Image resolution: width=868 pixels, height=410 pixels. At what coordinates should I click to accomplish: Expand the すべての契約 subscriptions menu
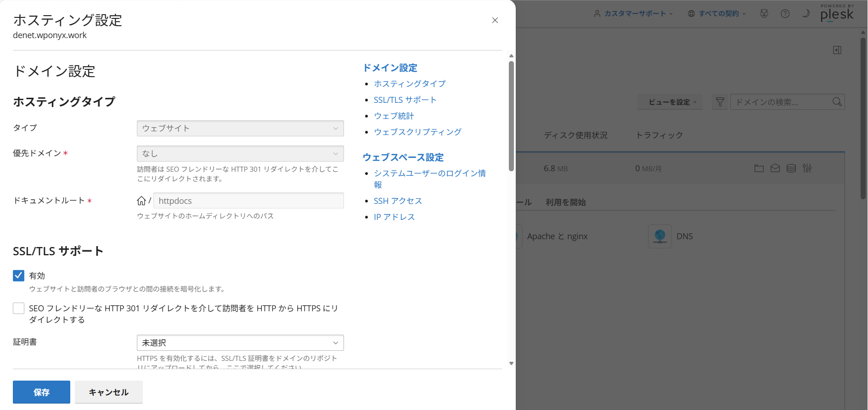point(717,14)
